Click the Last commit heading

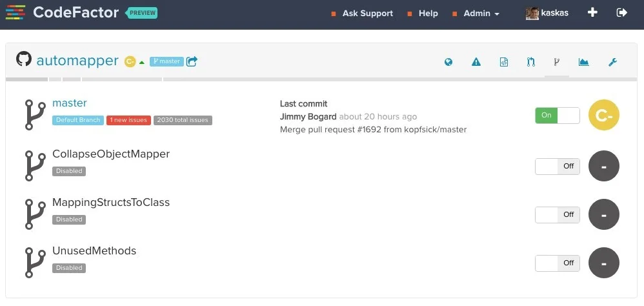[303, 103]
